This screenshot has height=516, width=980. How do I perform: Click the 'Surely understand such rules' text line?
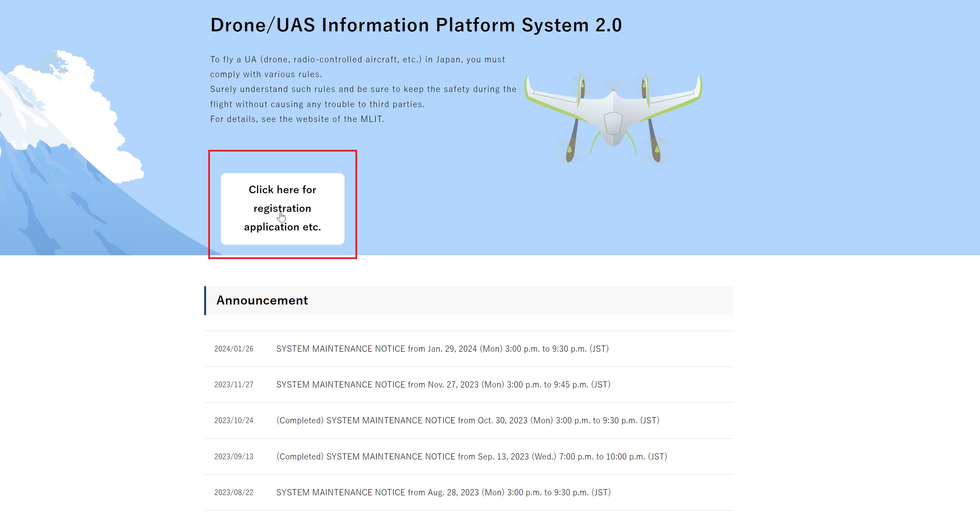363,89
